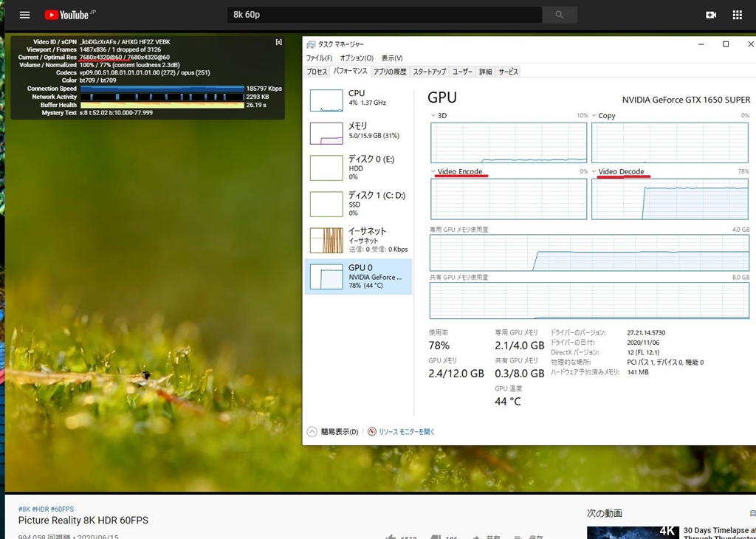Click the DirectX 12 (FL 12.1) value
Screen dimensions: 756x539
click(643, 352)
